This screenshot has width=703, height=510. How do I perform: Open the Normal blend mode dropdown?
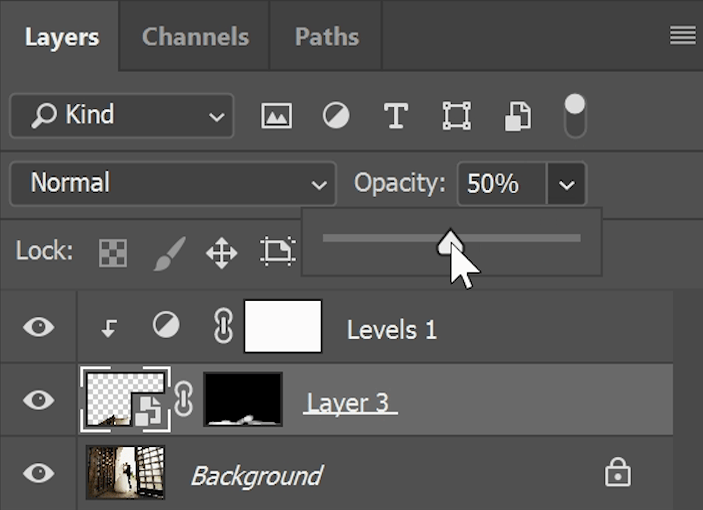tap(171, 184)
